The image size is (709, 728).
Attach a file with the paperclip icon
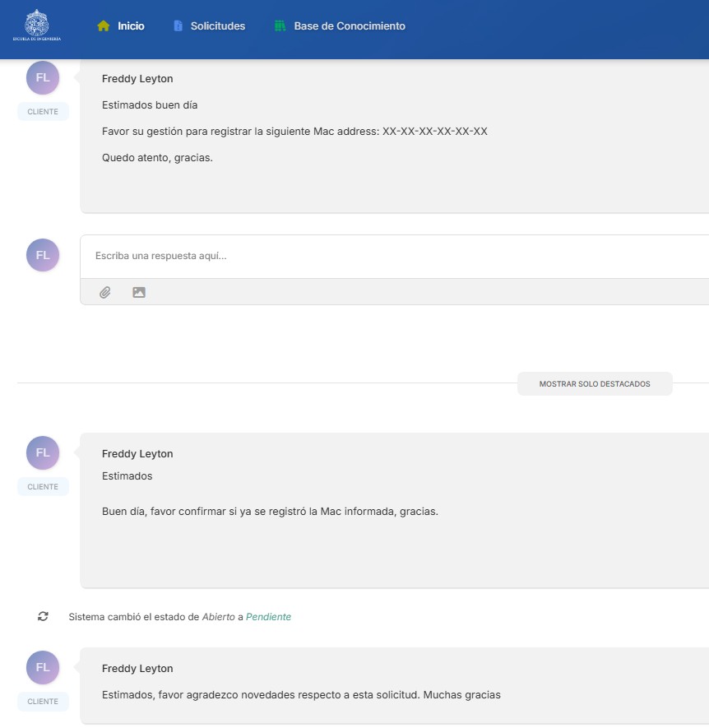(105, 292)
